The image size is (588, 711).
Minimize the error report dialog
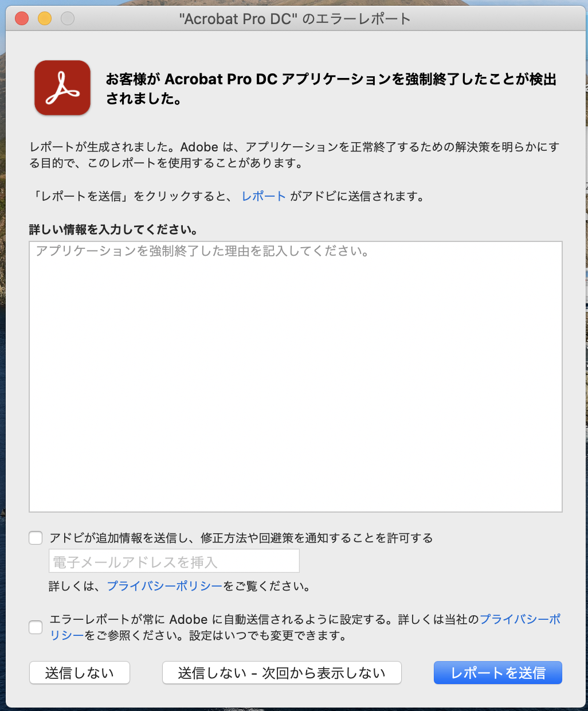(x=44, y=18)
